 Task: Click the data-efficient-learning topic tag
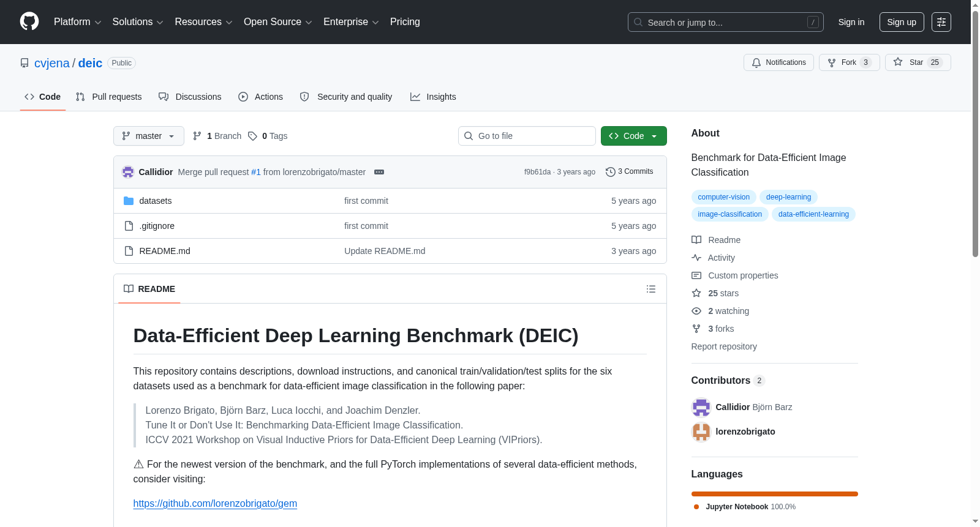click(x=813, y=214)
